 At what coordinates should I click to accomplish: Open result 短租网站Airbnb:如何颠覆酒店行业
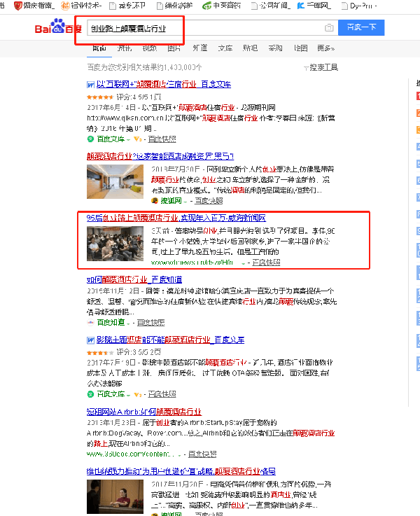[144, 412]
